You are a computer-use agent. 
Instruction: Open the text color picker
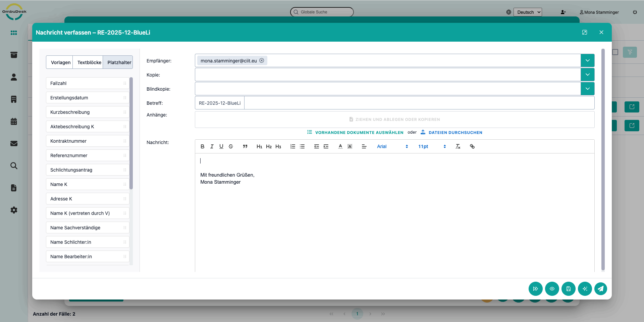[340, 146]
